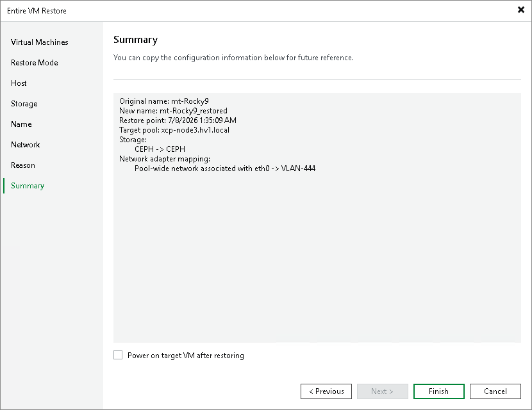Screen dimensions: 532x410
Task: Go to the Virtual Machines step
Action: [x=39, y=42]
